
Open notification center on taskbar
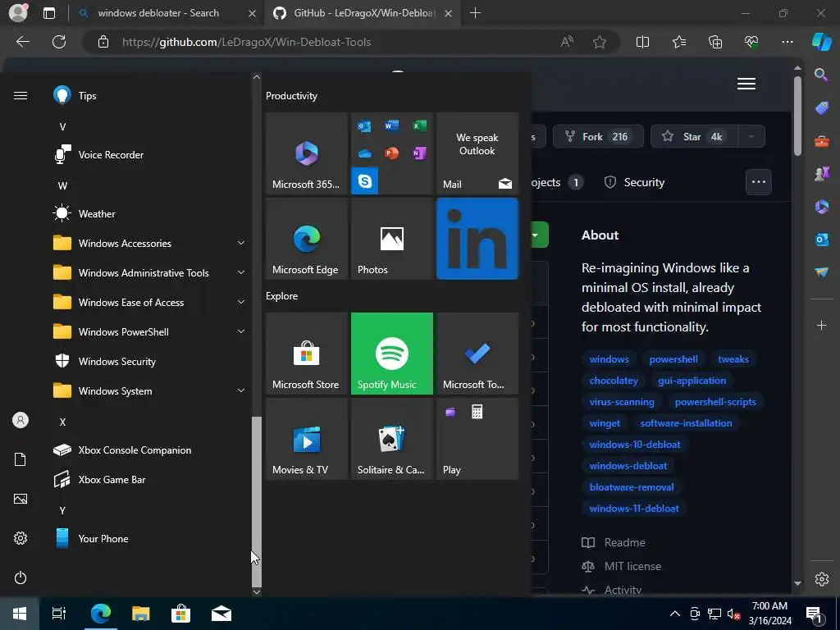pos(813,614)
